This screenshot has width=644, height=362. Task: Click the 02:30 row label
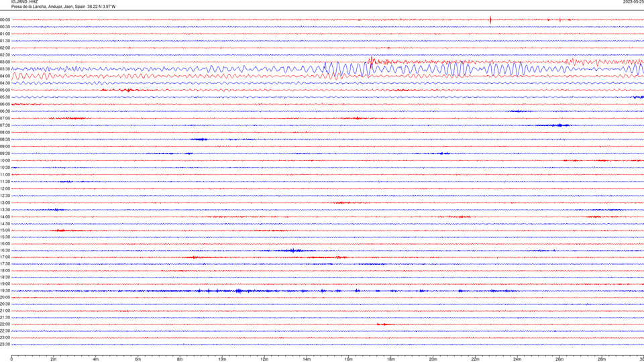[x=5, y=54]
